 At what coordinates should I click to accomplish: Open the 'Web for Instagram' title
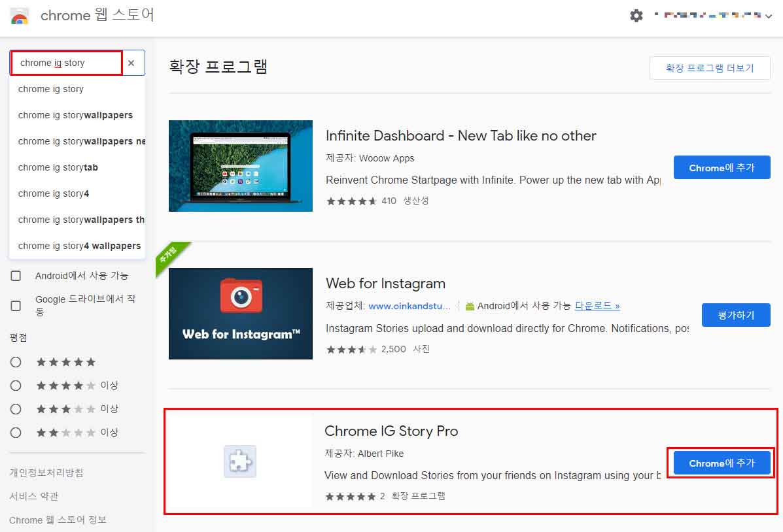coord(385,284)
